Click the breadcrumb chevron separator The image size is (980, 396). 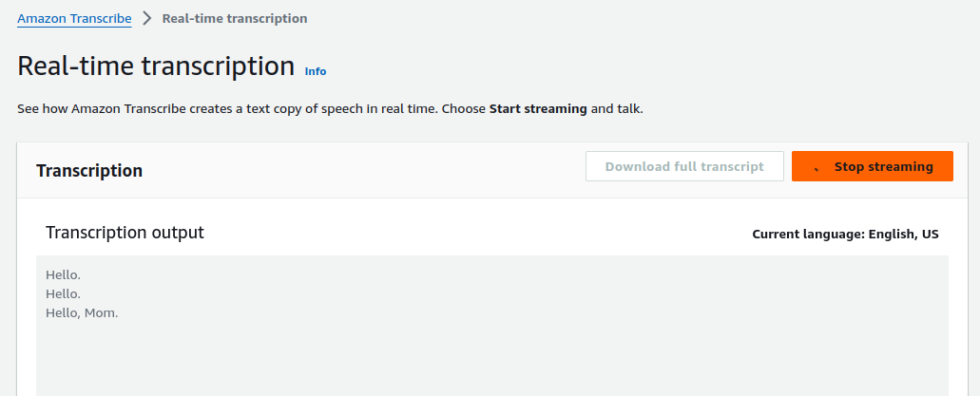[x=147, y=18]
